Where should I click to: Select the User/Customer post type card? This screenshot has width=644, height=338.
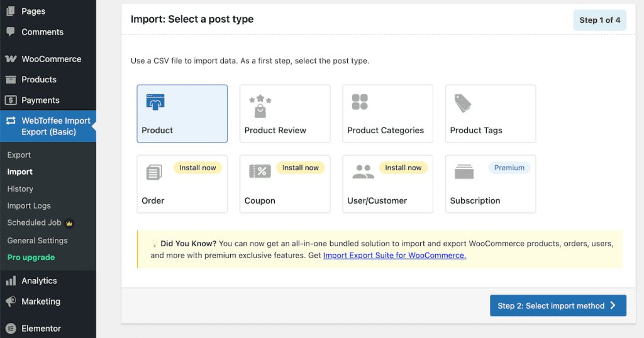click(x=387, y=184)
